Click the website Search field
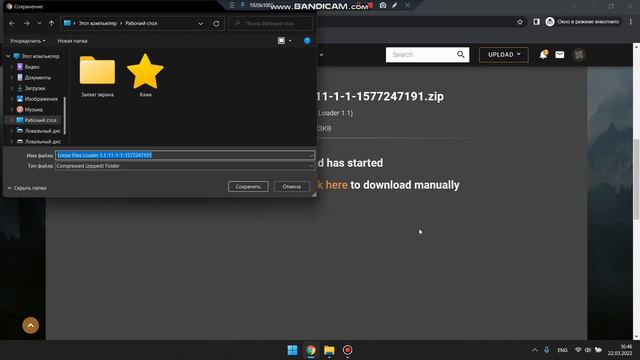This screenshot has width=640, height=360. (x=420, y=55)
